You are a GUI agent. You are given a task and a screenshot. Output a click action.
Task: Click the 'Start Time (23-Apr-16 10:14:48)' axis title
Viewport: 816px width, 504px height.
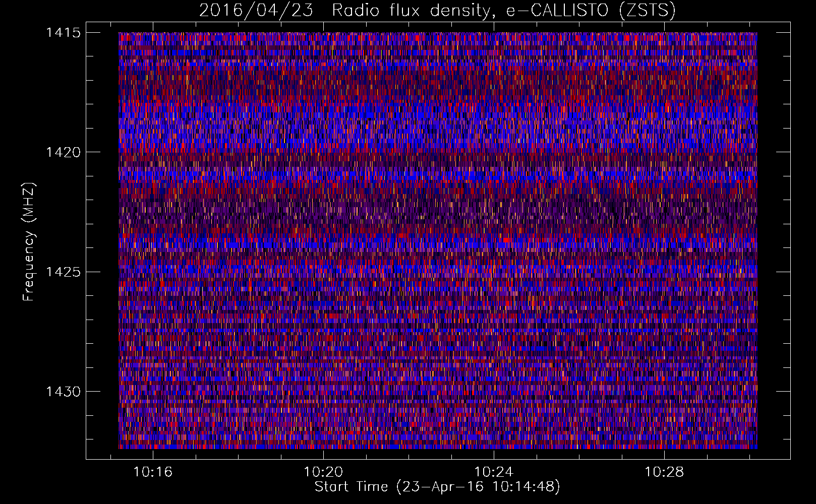tap(437, 487)
